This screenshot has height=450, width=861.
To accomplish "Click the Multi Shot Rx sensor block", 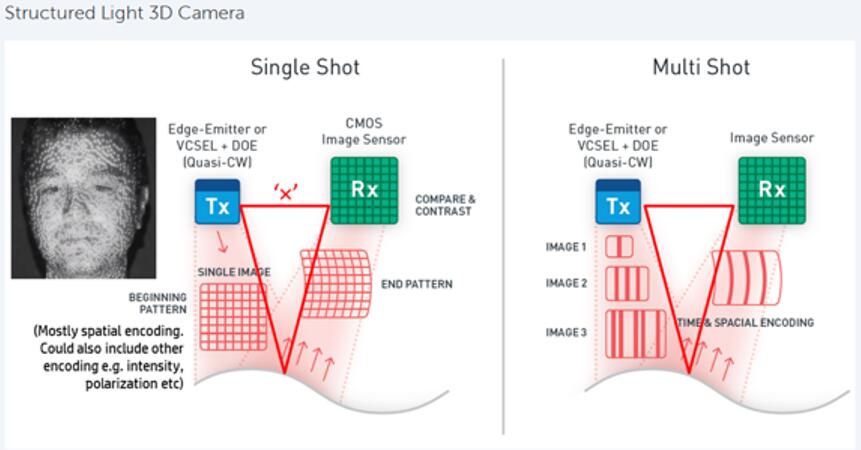I will (x=772, y=190).
